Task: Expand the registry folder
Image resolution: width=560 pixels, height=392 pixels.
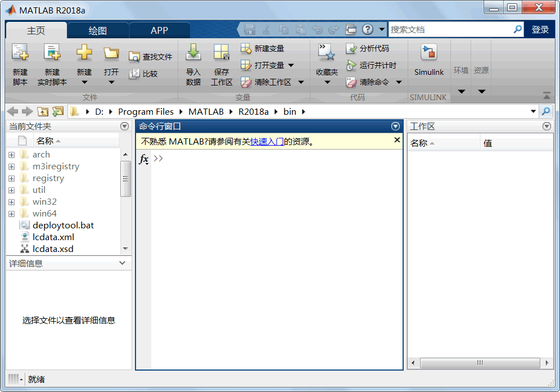Action: (11, 178)
